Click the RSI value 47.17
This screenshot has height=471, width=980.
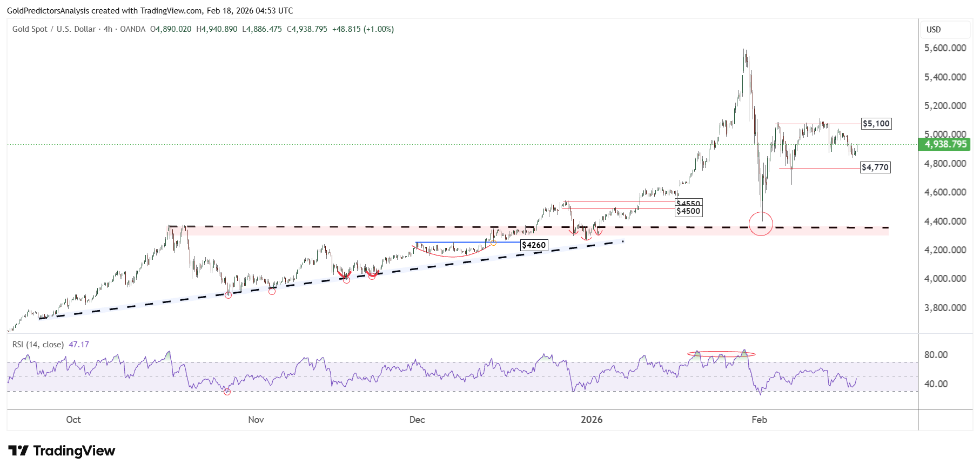pyautogui.click(x=79, y=345)
